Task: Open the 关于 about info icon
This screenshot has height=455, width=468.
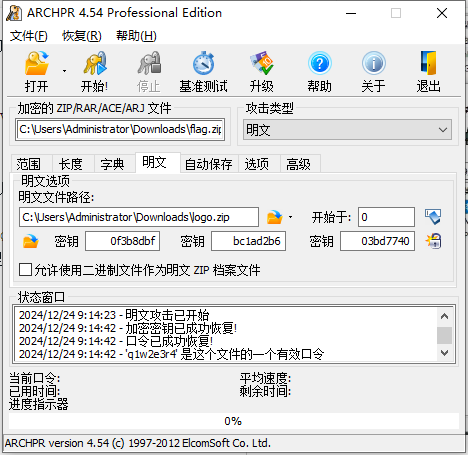Action: pyautogui.click(x=374, y=63)
